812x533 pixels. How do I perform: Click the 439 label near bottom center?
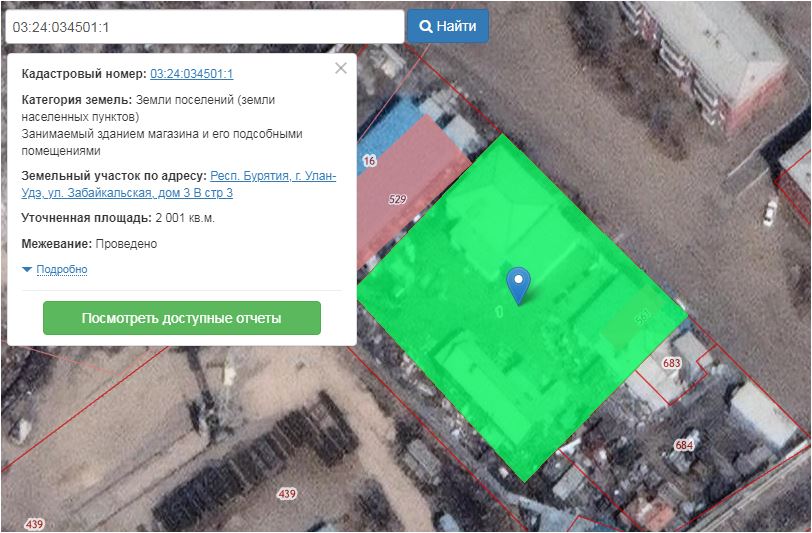coord(287,494)
